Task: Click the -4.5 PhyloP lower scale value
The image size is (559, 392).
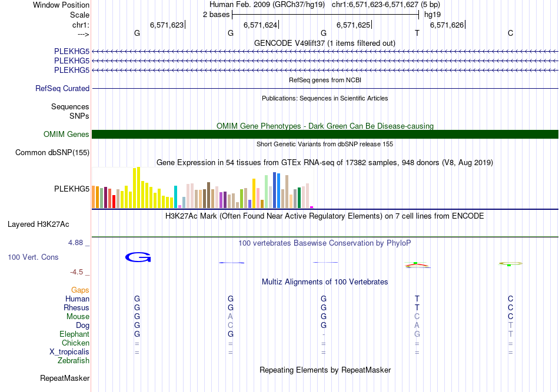Action: (76, 272)
